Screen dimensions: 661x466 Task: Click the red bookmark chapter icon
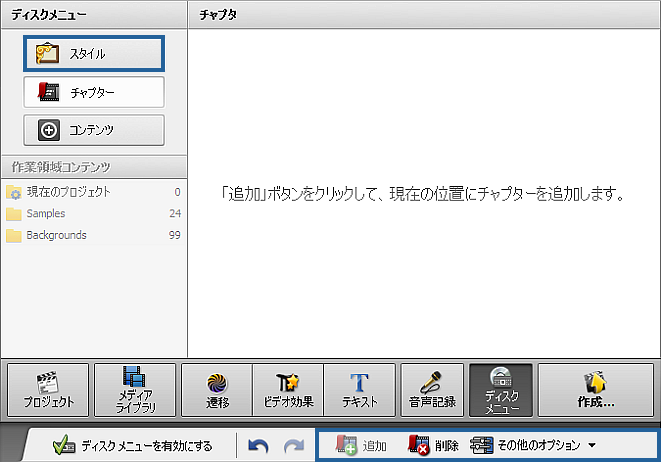tap(48, 92)
